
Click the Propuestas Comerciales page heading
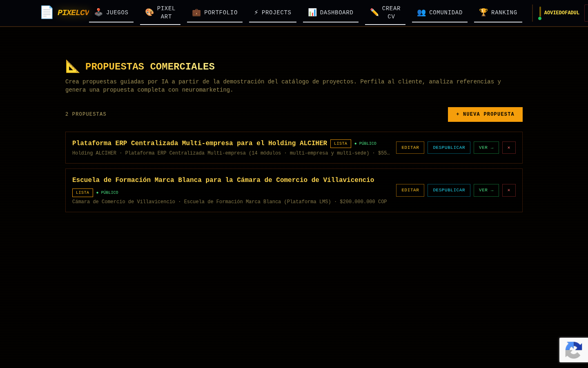[x=150, y=67]
